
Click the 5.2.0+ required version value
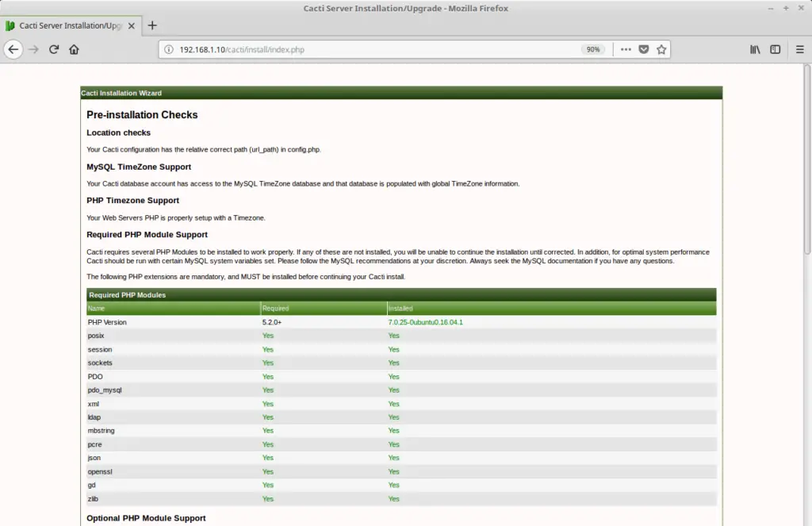point(272,322)
